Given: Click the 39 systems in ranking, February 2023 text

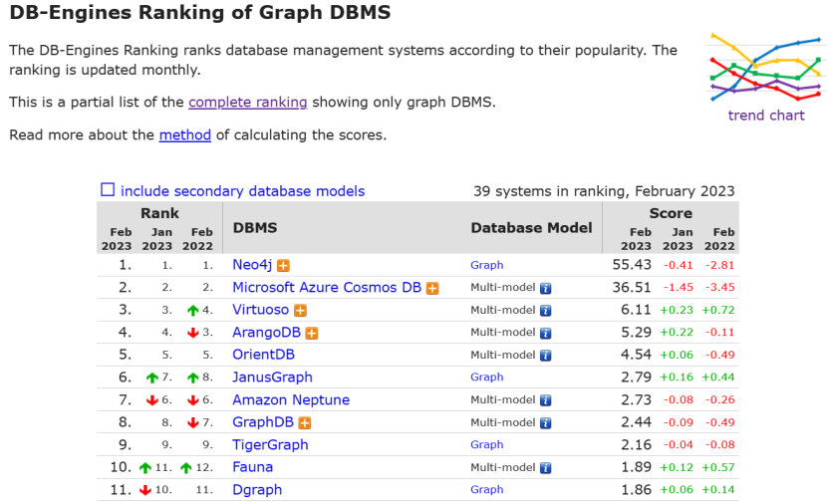Looking at the screenshot, I should point(604,191).
